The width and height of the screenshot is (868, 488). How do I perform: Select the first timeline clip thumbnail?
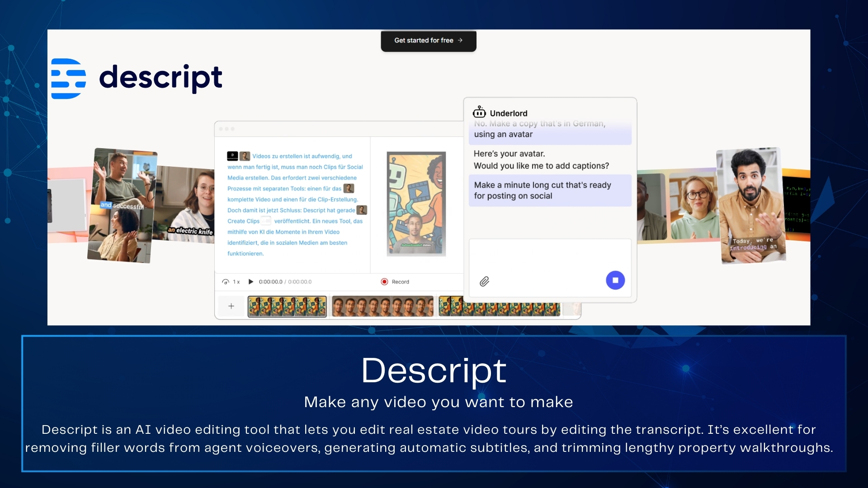point(287,306)
